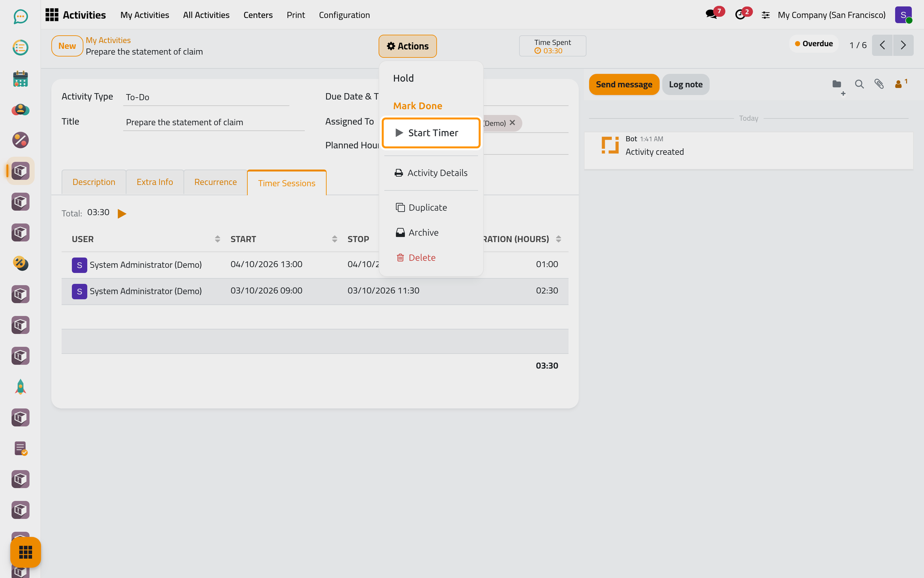Click the paperclip attachments icon
Viewport: 924px width, 578px height.
(879, 84)
